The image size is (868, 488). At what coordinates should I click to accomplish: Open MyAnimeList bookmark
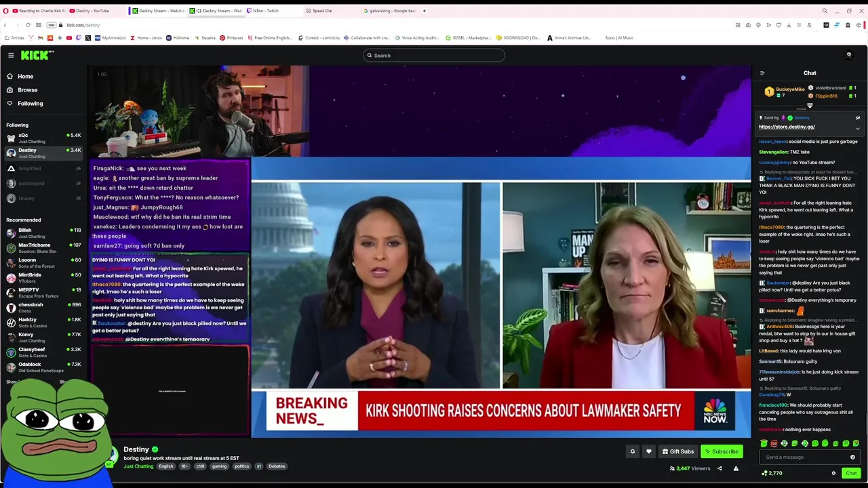coord(111,38)
